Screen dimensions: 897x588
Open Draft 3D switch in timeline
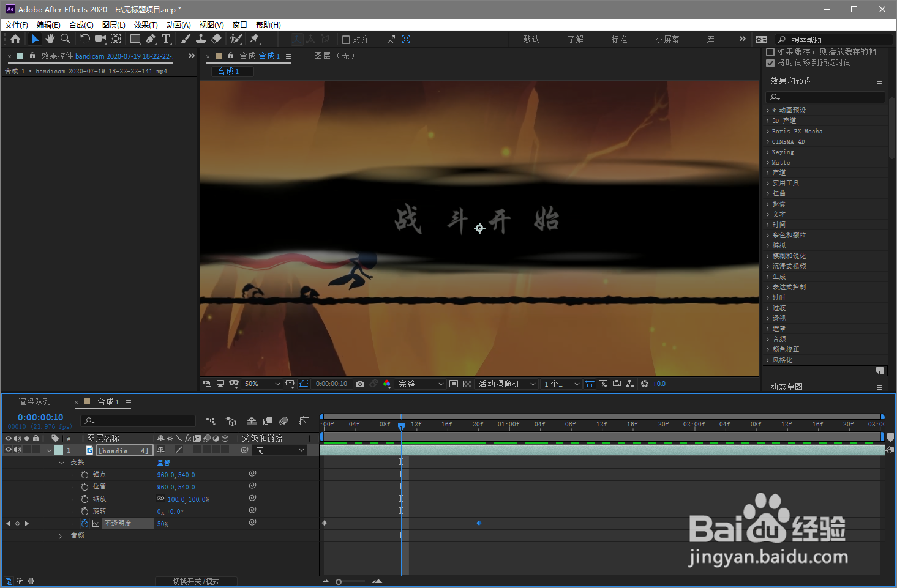coord(231,421)
